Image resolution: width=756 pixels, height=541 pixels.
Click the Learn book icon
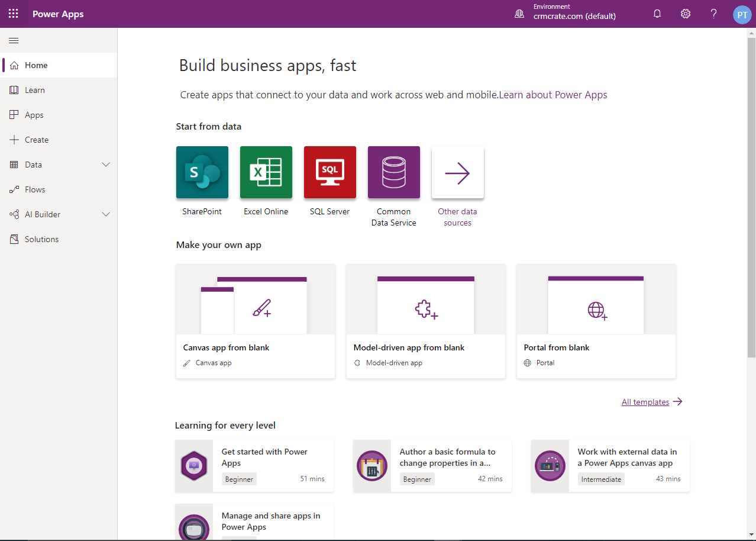pos(14,90)
